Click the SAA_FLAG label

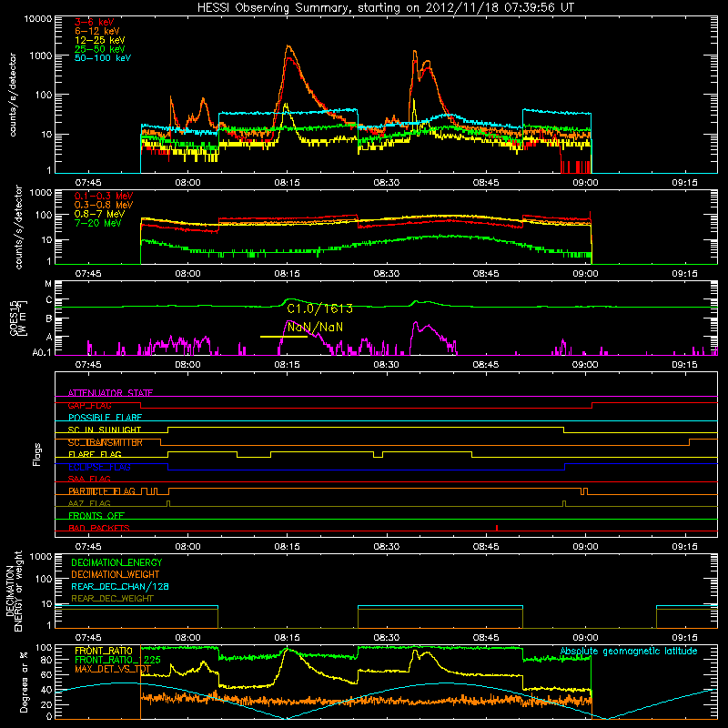(x=89, y=479)
